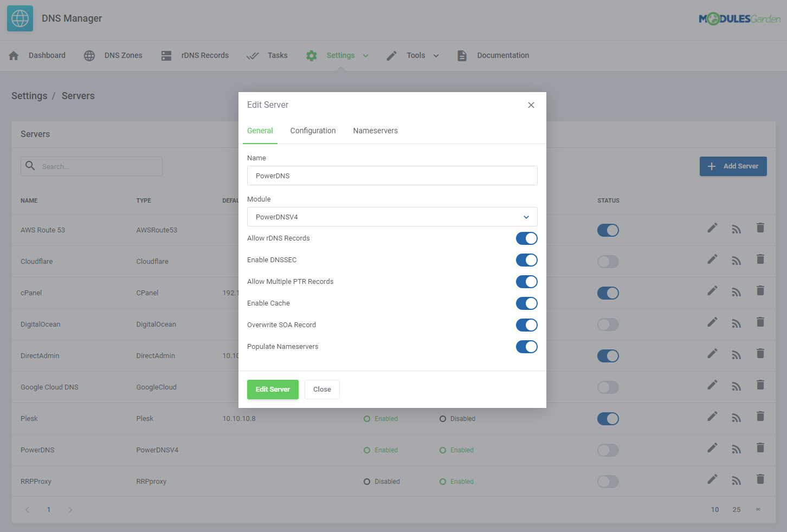Open edit icon for AWS Route 53 server

[x=712, y=228]
